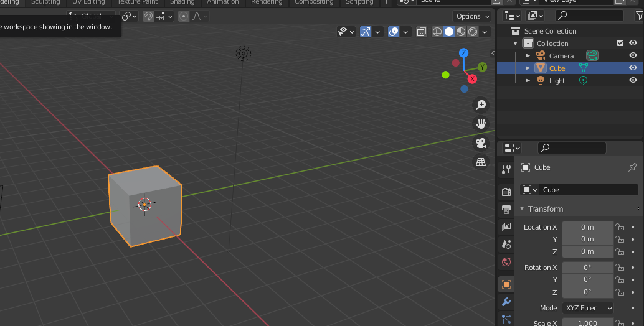The image size is (644, 326).
Task: Click the outliner search field
Action: click(589, 16)
